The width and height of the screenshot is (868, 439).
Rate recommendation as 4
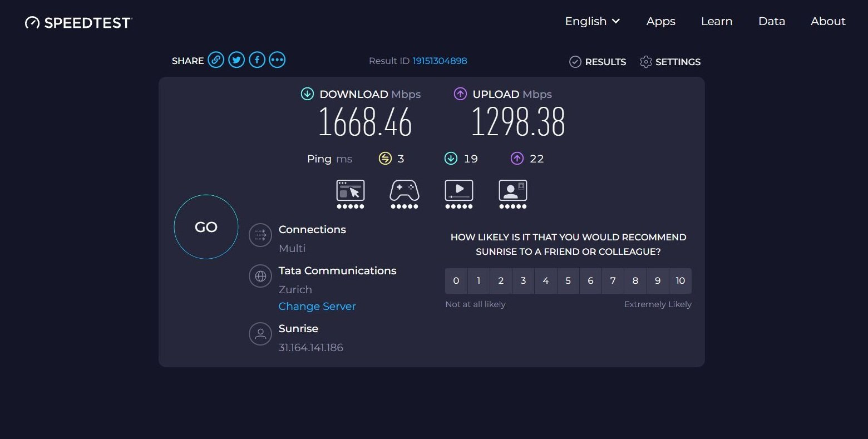[546, 281]
